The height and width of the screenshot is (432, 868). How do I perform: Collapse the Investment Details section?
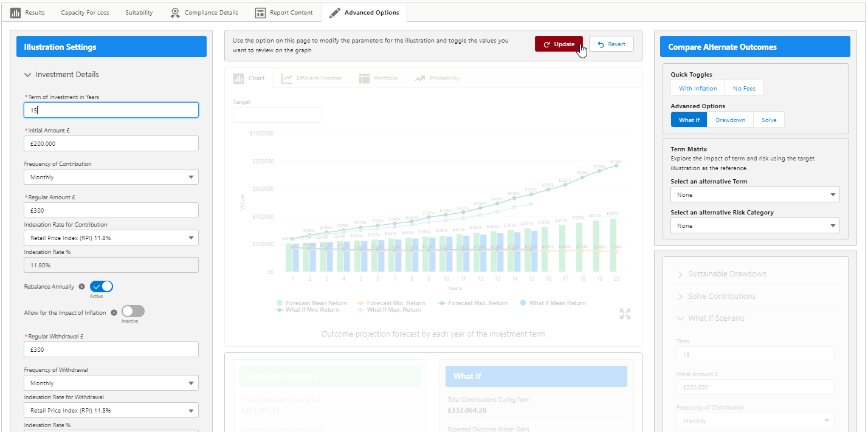click(27, 75)
